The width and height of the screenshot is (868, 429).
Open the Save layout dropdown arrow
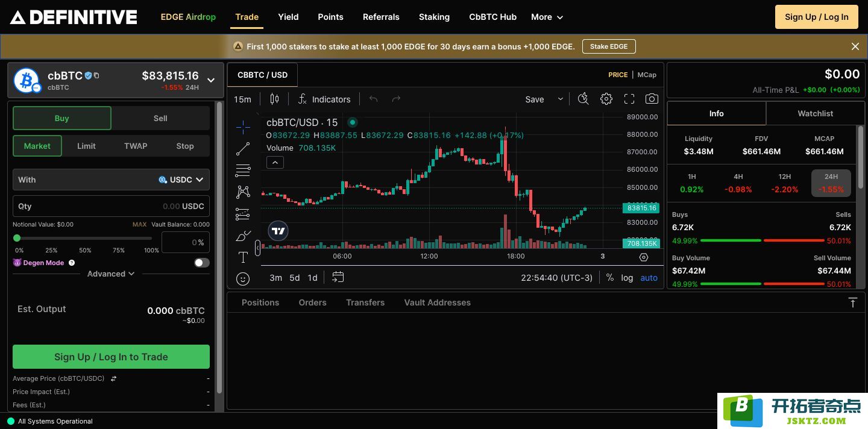pyautogui.click(x=561, y=99)
